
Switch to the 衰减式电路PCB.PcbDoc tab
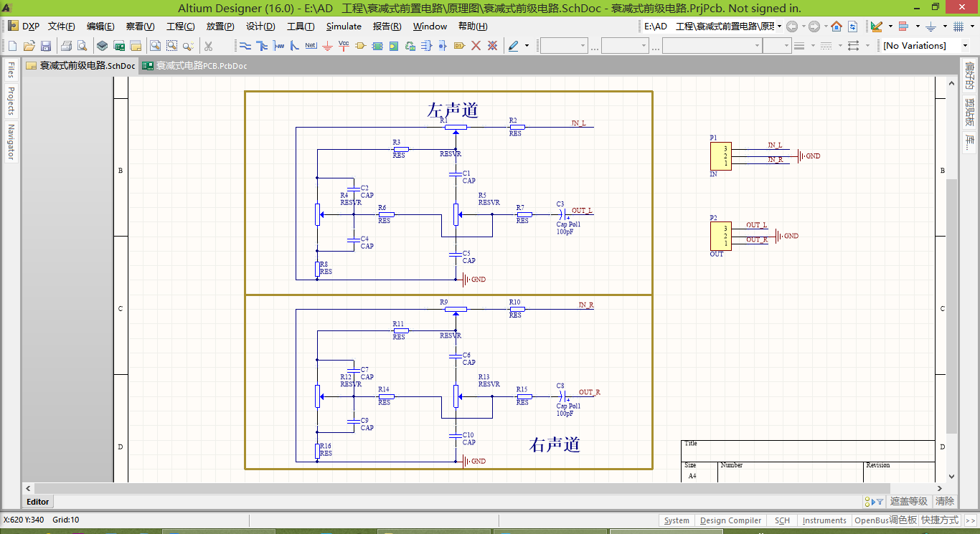tap(195, 66)
